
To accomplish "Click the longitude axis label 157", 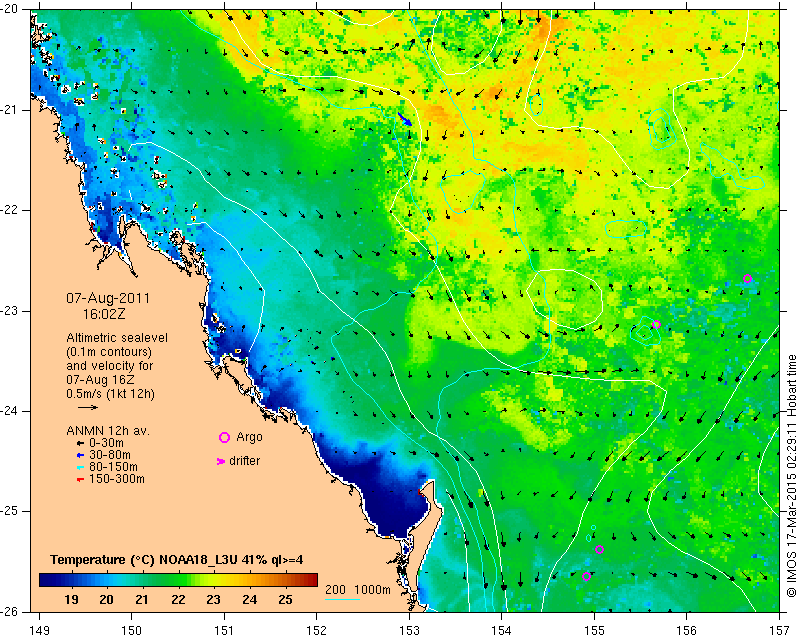I will tap(780, 631).
